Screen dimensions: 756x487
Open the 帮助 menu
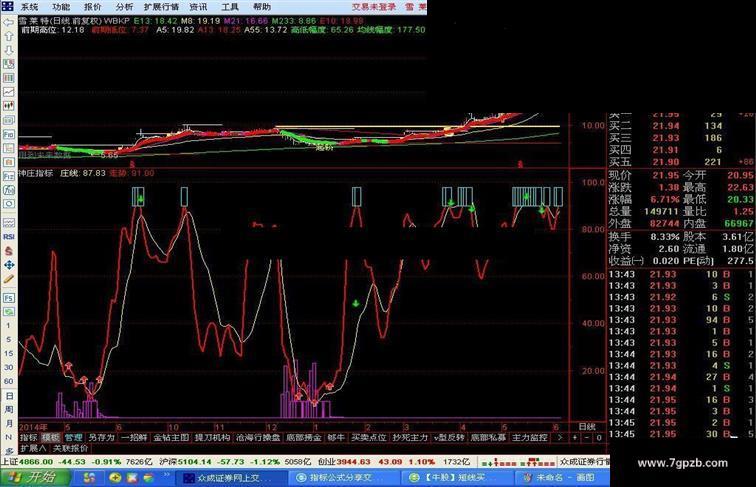[x=262, y=7]
